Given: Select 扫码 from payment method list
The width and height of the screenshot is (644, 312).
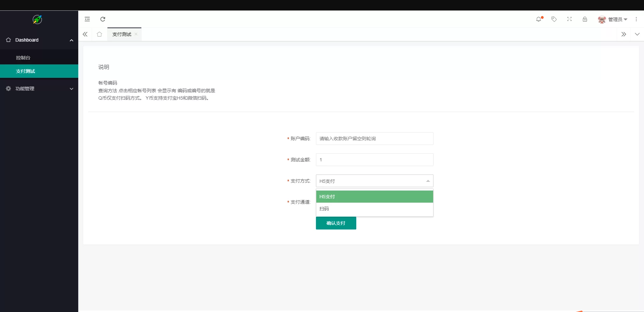Looking at the screenshot, I should click(374, 209).
